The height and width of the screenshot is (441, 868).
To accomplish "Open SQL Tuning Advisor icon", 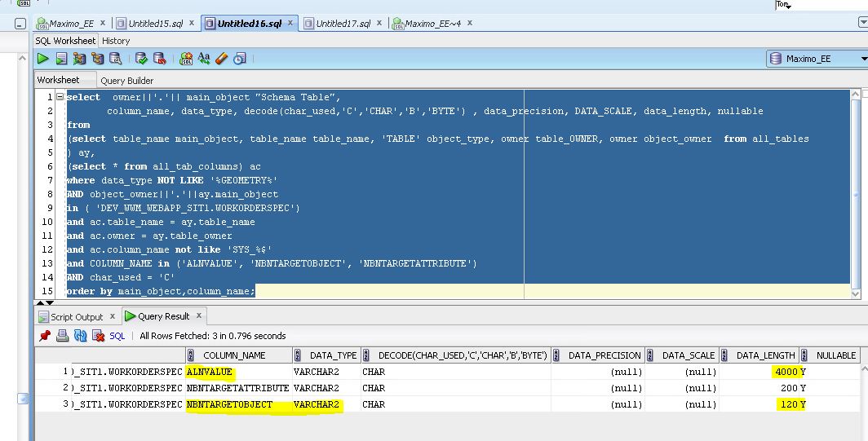I will 116,59.
